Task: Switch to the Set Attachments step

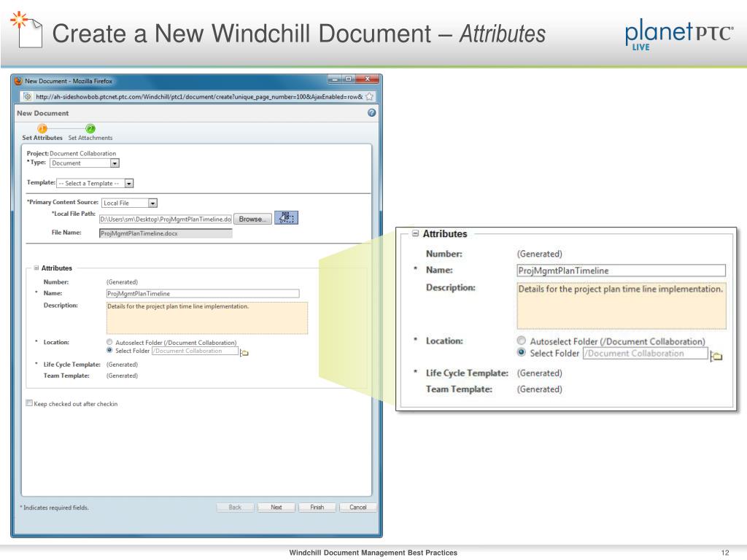Action: pos(90,138)
